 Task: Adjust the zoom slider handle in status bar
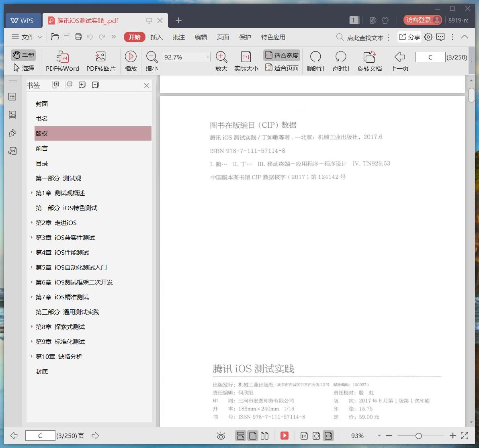pyautogui.click(x=418, y=436)
